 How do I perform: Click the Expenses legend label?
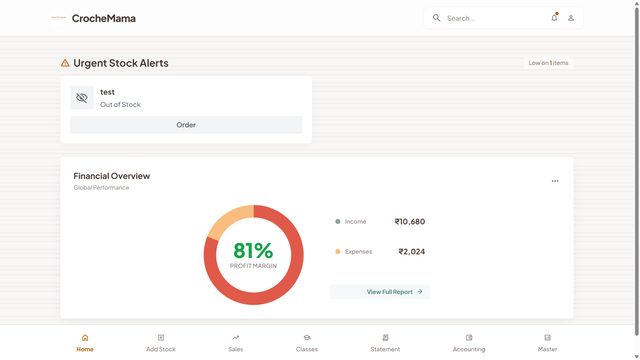[x=358, y=251]
